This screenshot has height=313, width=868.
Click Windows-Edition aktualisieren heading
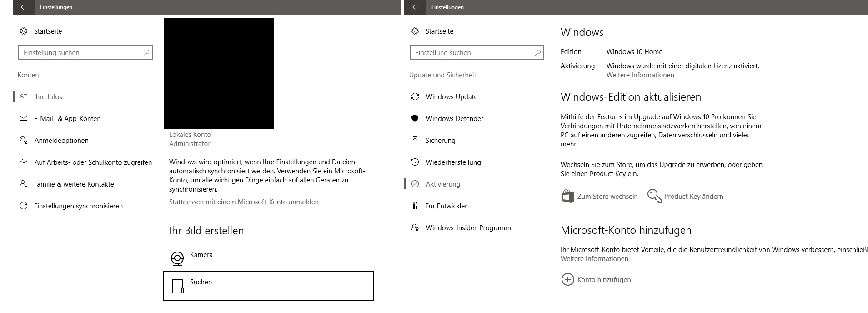pos(631,97)
